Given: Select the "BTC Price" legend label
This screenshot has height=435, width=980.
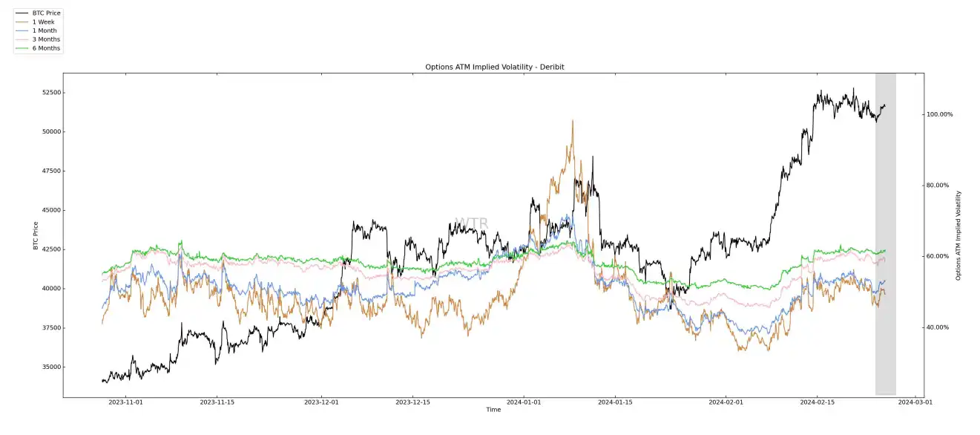Looking at the screenshot, I should pyautogui.click(x=46, y=13).
